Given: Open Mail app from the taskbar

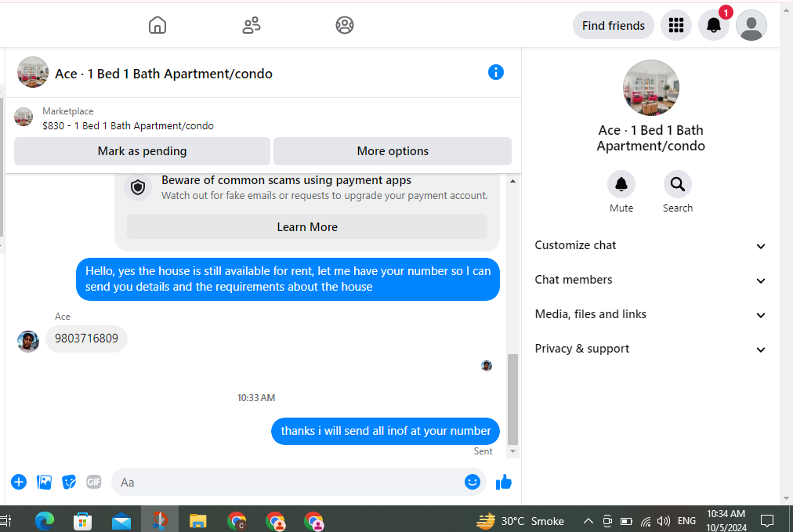Looking at the screenshot, I should [x=121, y=521].
